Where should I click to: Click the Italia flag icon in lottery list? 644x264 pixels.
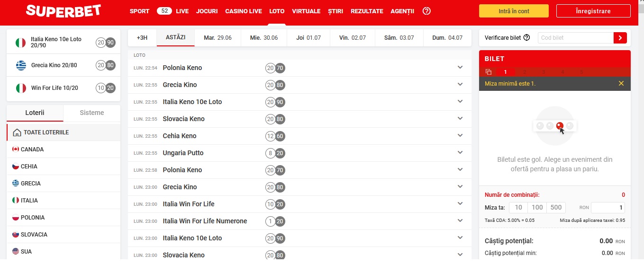[x=16, y=201]
